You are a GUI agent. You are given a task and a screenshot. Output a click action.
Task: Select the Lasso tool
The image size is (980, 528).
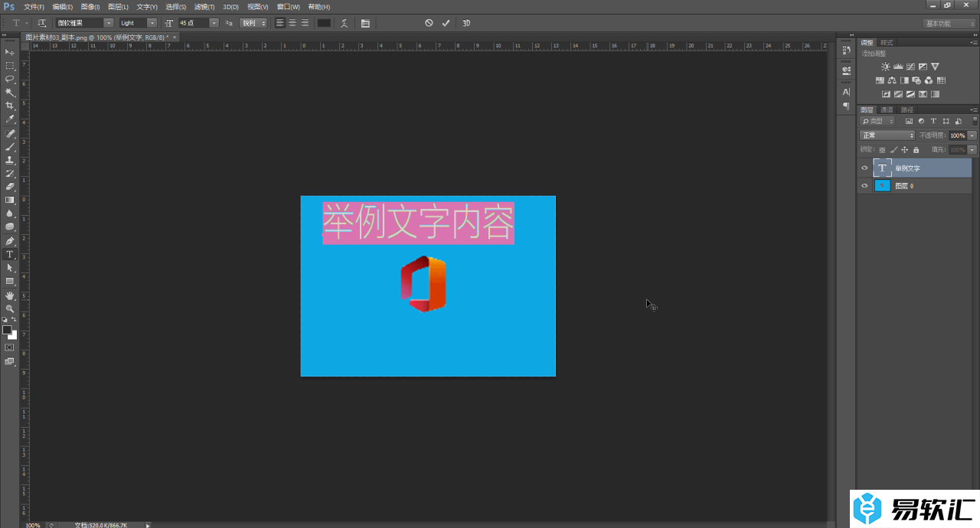tap(10, 79)
